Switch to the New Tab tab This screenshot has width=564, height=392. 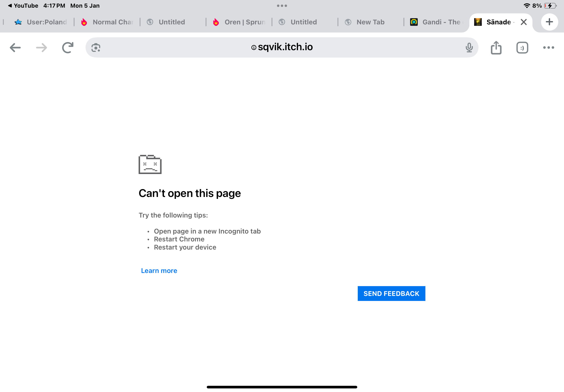(370, 22)
